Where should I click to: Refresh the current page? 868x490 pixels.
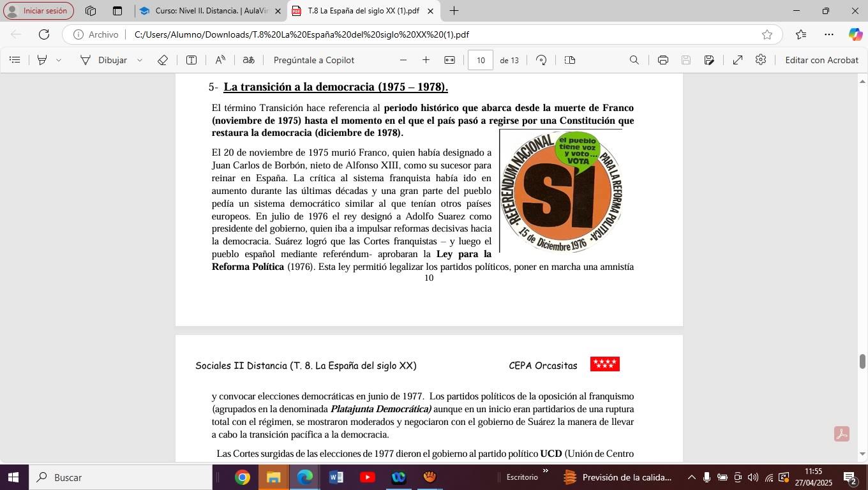coord(44,34)
